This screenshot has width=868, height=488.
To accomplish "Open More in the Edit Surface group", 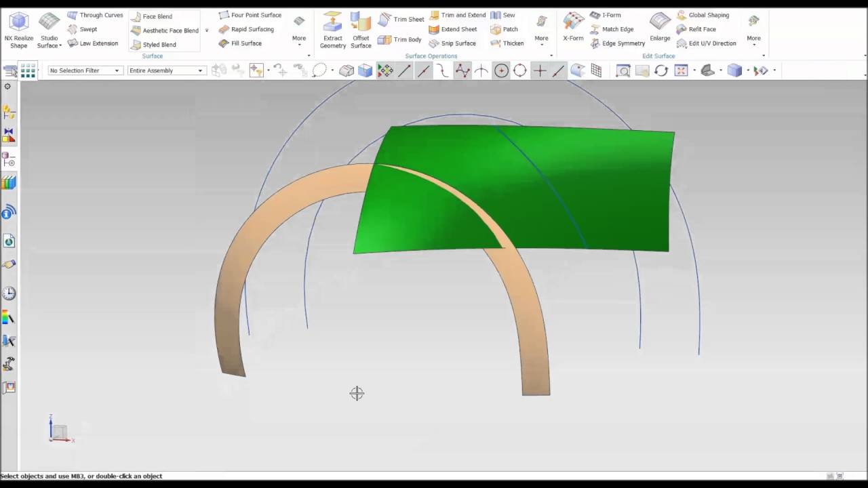I will coord(753,30).
